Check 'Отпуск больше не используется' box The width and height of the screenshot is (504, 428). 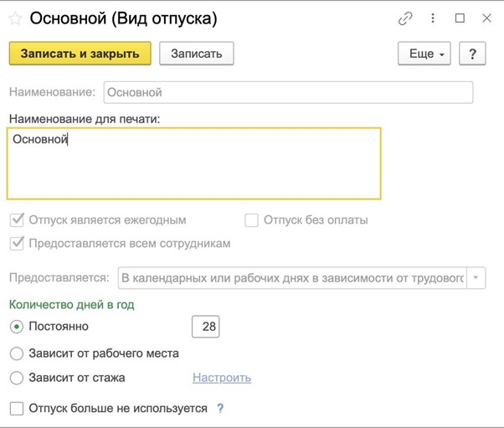16,409
